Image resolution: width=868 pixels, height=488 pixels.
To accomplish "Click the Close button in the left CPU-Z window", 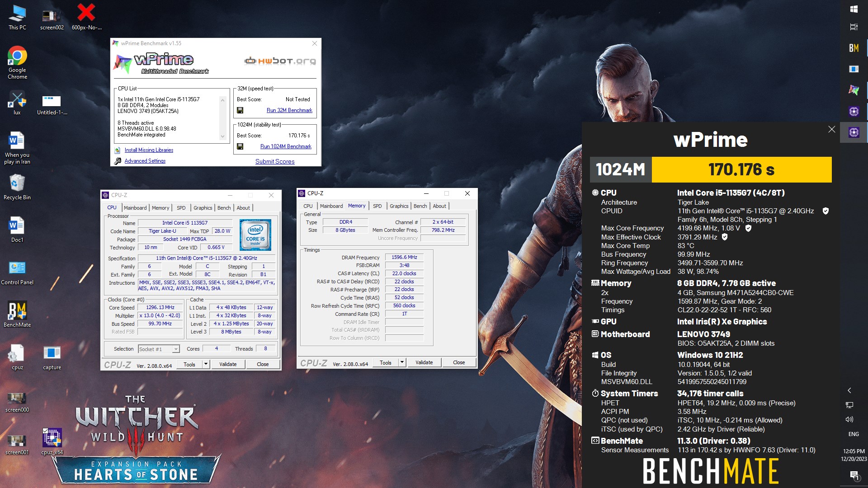I will tap(263, 364).
